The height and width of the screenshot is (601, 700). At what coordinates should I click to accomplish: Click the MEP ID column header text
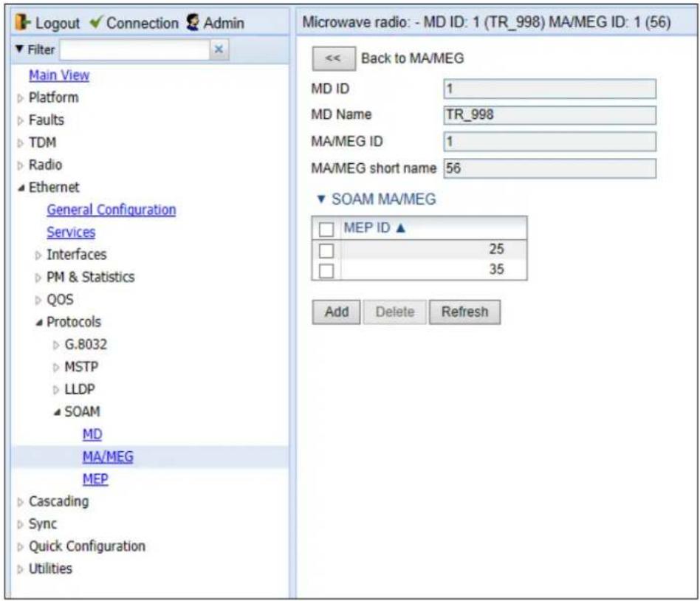(367, 227)
